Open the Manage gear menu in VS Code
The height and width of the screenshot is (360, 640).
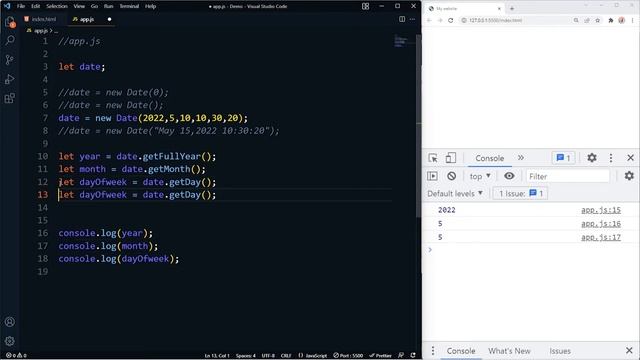click(x=10, y=341)
